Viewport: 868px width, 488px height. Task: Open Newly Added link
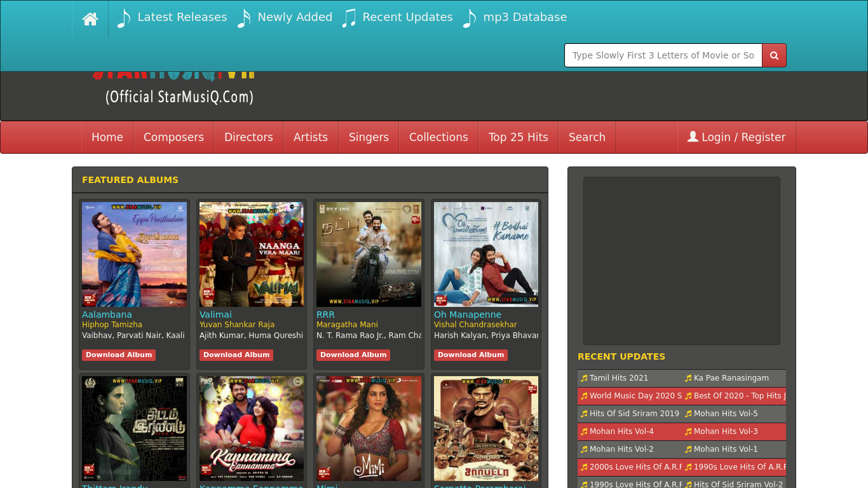[x=295, y=17]
